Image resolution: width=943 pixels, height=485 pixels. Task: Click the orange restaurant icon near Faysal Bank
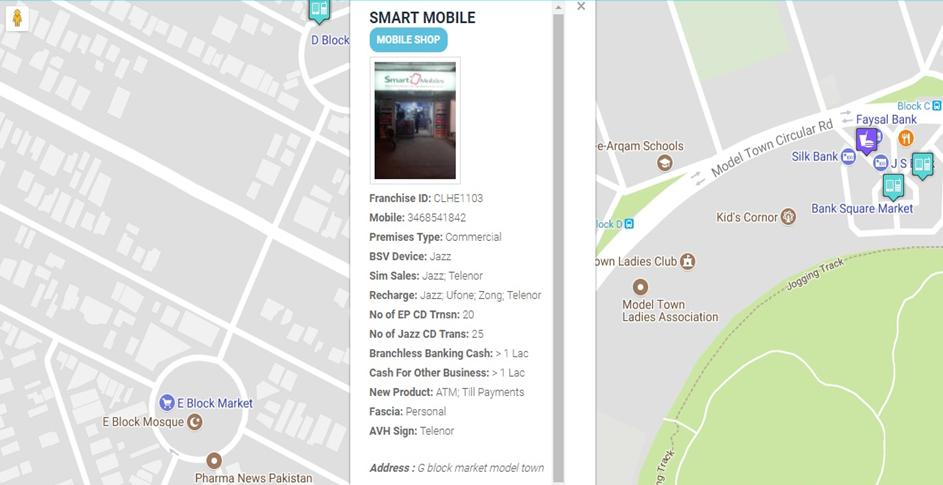906,138
